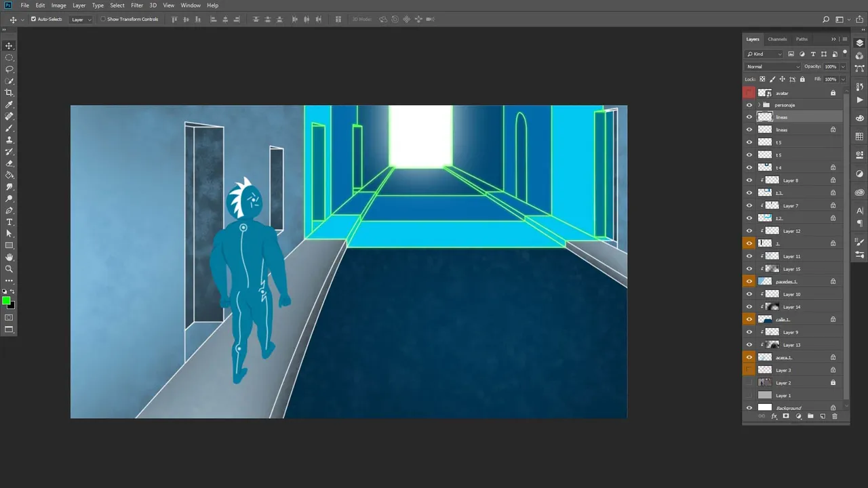Open the Edit Toolbar three-dots button
868x488 pixels.
[9, 281]
